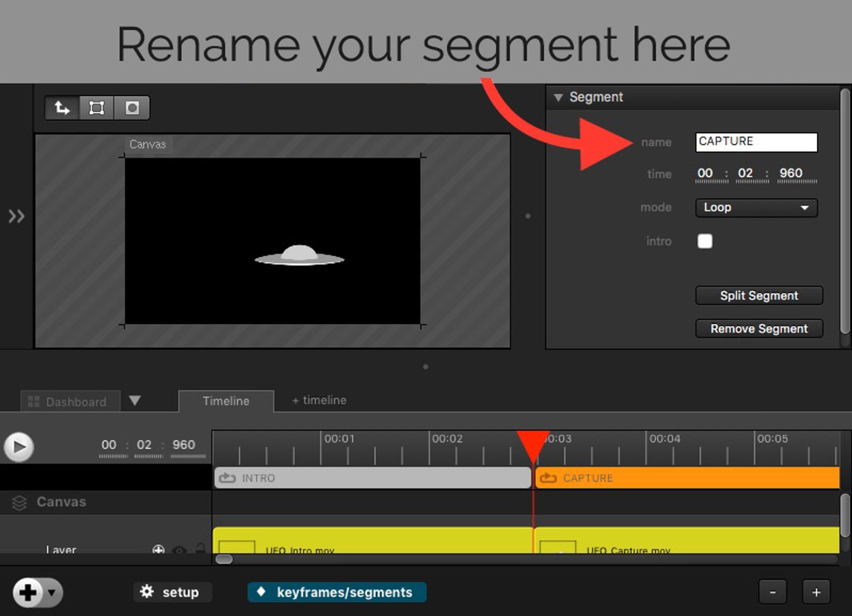Select the mask circle tool
This screenshot has height=616, width=852.
pyautogui.click(x=132, y=108)
